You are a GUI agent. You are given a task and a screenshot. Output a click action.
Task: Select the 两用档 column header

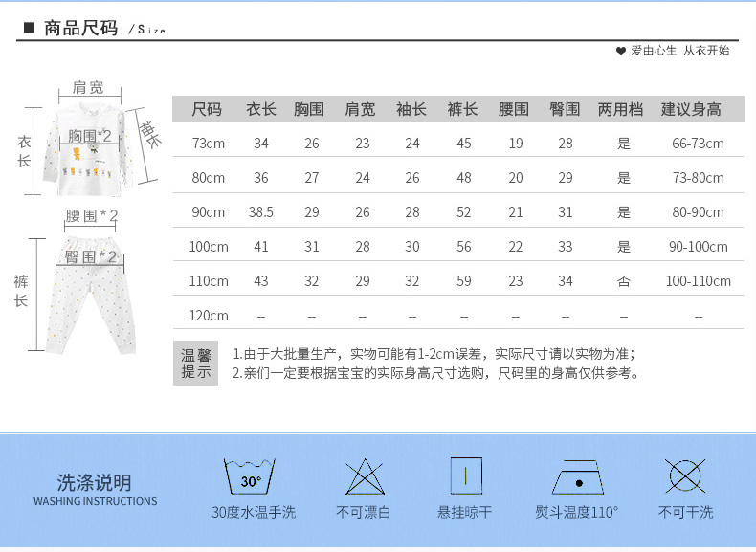pyautogui.click(x=620, y=110)
